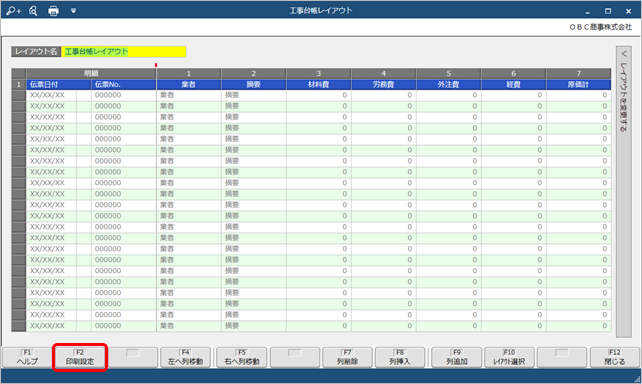The width and height of the screenshot is (642, 384).
Task: Select the 明細 column group header
Action: pos(91,74)
